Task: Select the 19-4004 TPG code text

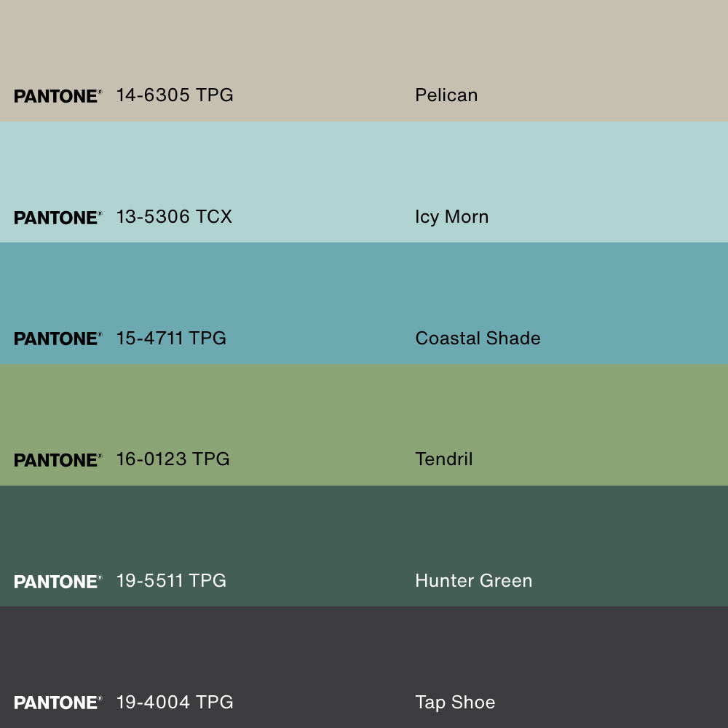Action: coord(175,703)
